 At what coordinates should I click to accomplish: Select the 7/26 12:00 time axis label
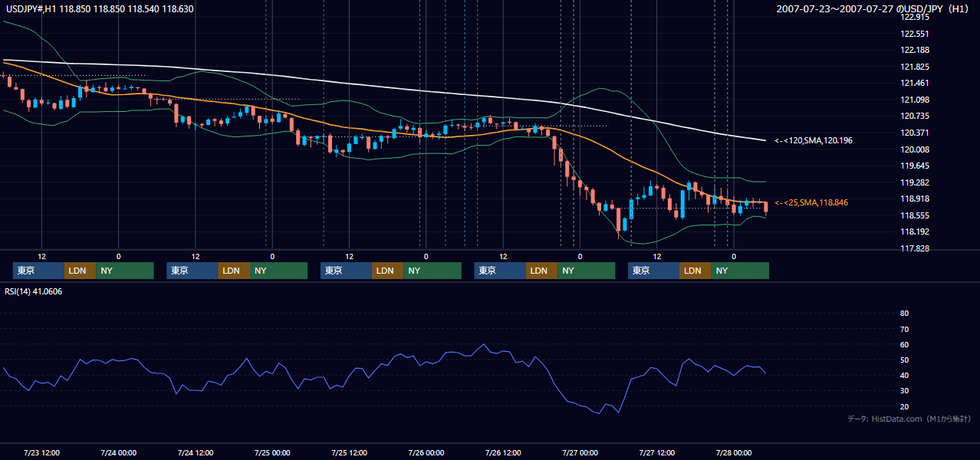[x=503, y=452]
